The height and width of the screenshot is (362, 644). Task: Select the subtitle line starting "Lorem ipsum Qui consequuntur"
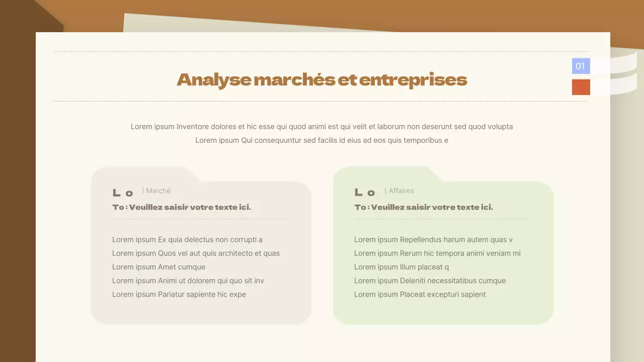click(321, 140)
